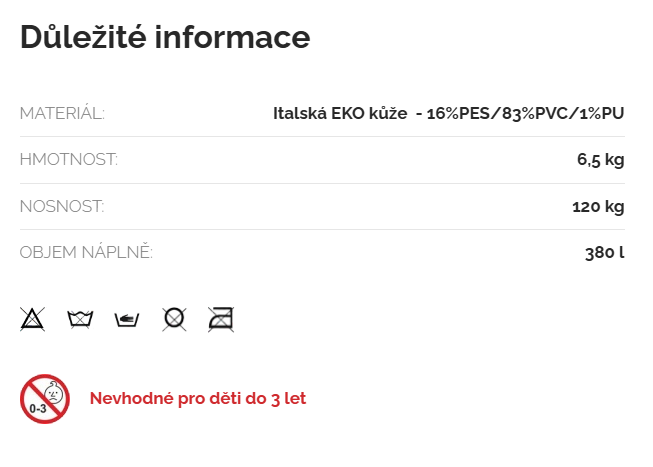Click the 1%PU composition text

(x=600, y=113)
